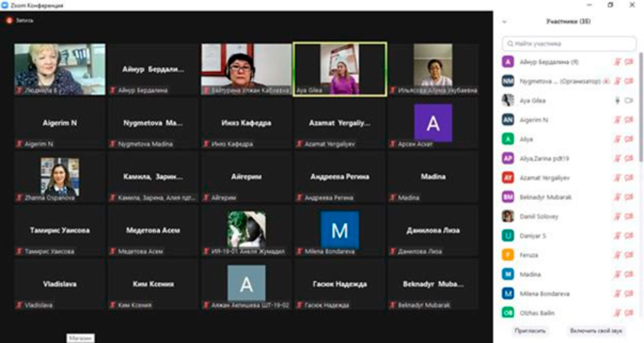The image size is (644, 343).
Task: Click Aya Gilea's camera icon in participants list
Action: point(629,100)
